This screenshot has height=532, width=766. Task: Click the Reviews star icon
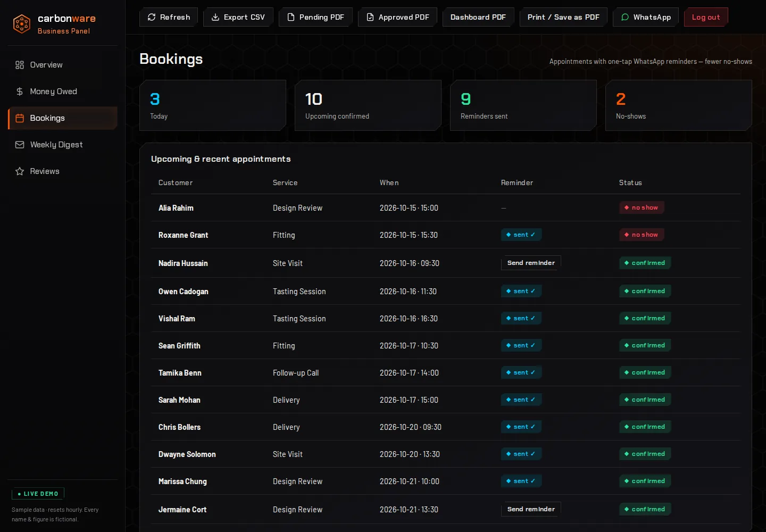(x=20, y=171)
